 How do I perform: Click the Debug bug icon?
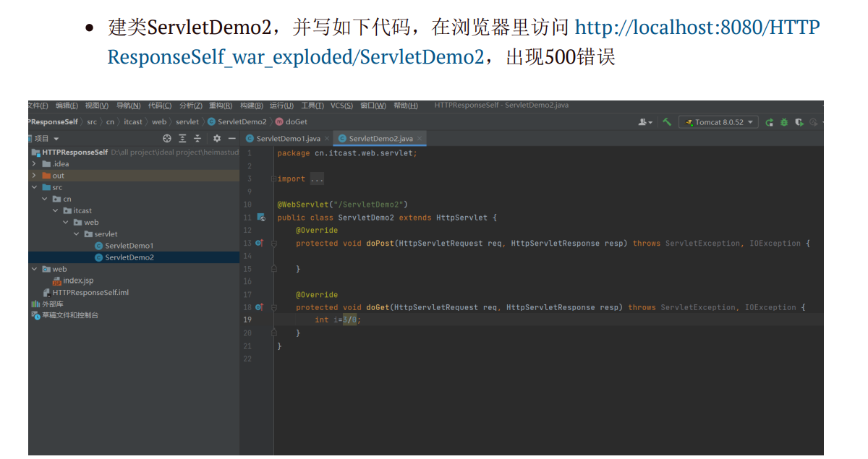coord(784,122)
